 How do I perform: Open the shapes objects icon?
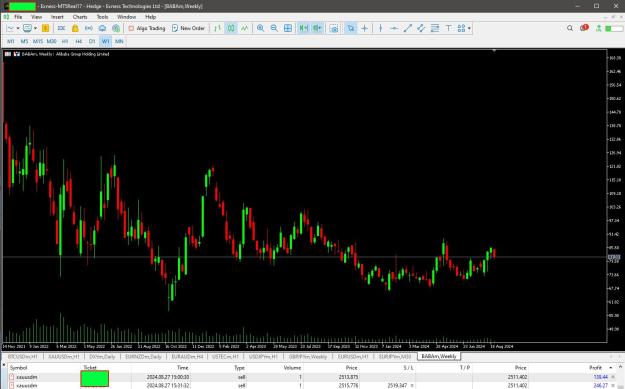click(462, 28)
